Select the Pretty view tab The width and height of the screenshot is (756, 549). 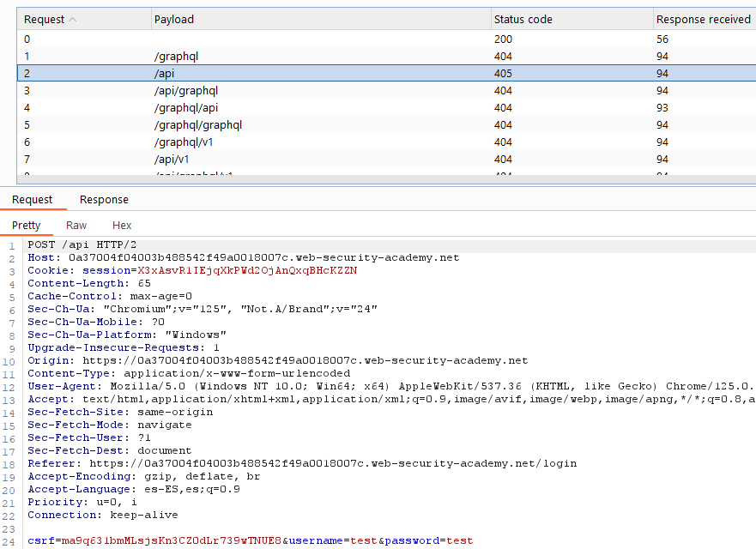click(27, 225)
